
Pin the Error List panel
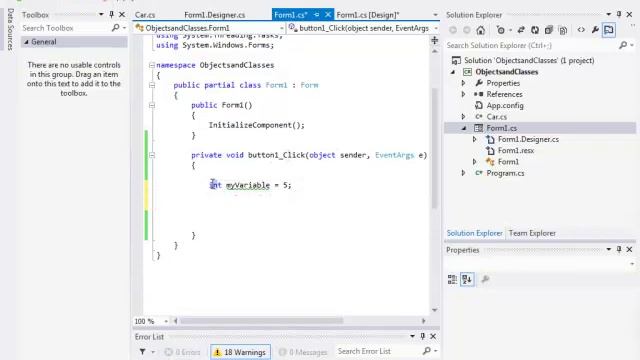(x=422, y=336)
